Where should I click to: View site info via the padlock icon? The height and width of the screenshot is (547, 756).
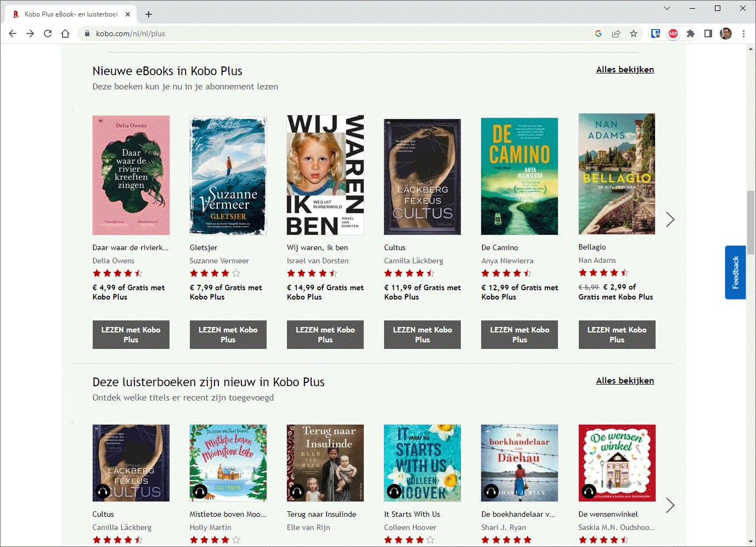tap(87, 33)
